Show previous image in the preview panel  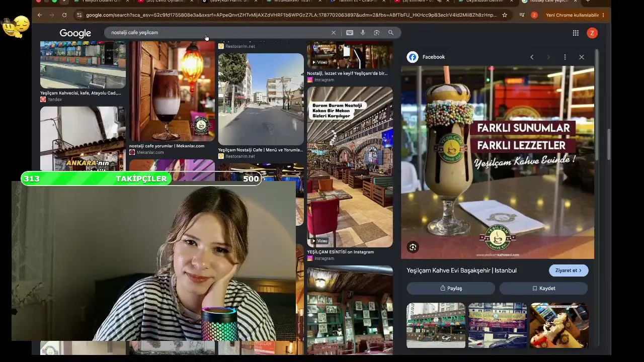pos(532,57)
